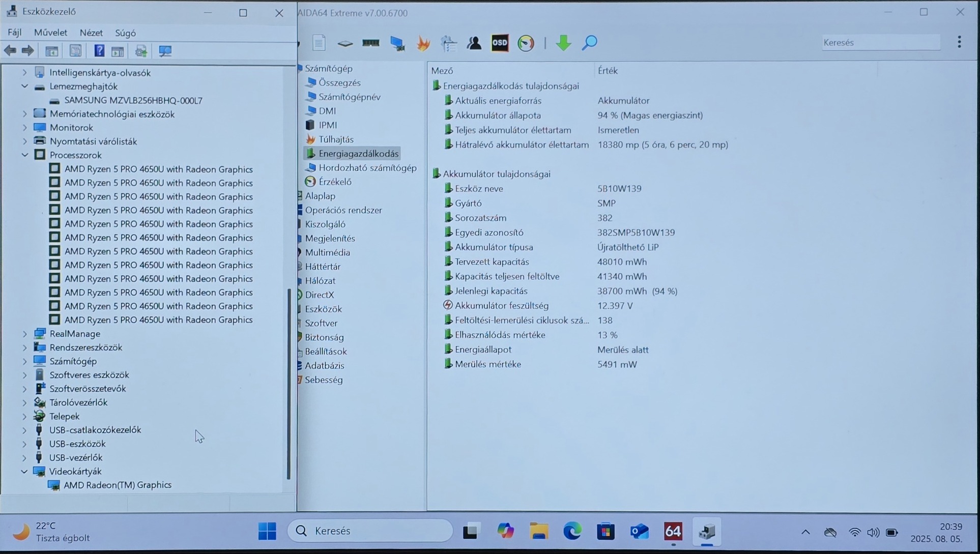The height and width of the screenshot is (554, 980).
Task: Open the report page icon in AIDA64 toolbar
Action: [x=319, y=43]
